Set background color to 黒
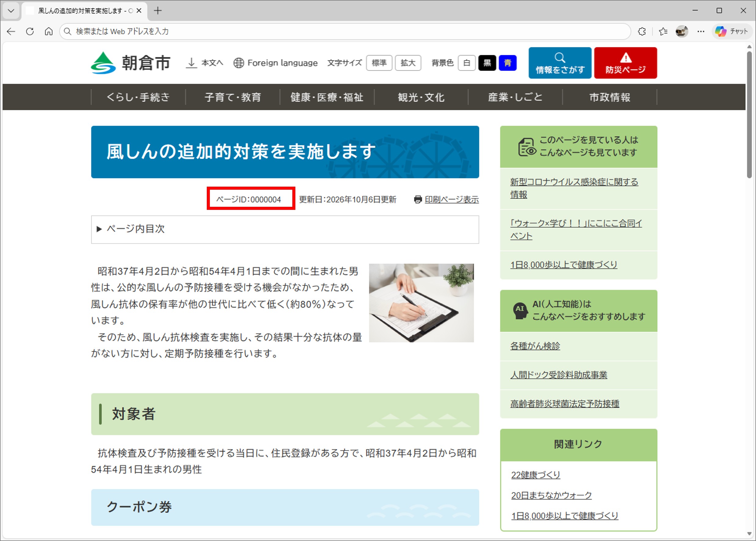Image resolution: width=756 pixels, height=541 pixels. (487, 63)
